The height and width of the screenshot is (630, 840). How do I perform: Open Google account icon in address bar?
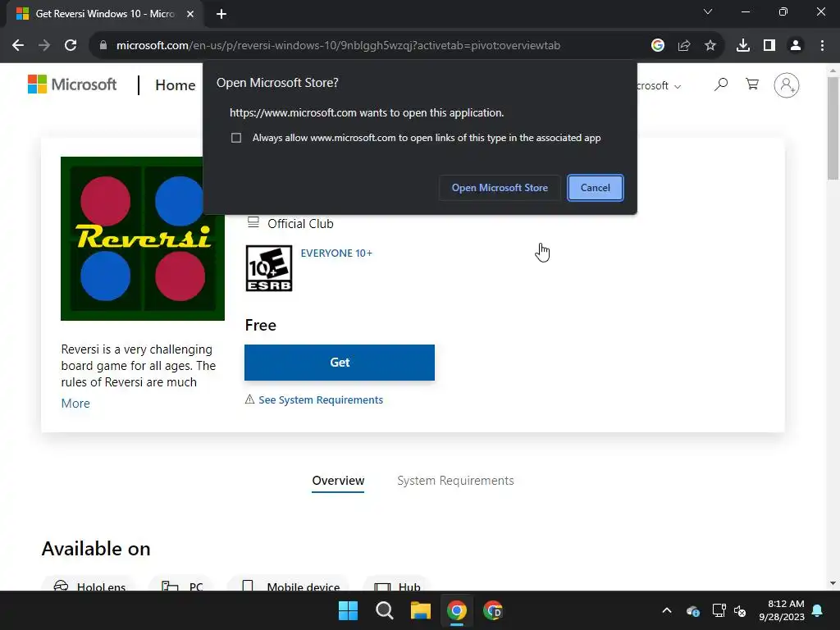pos(658,46)
